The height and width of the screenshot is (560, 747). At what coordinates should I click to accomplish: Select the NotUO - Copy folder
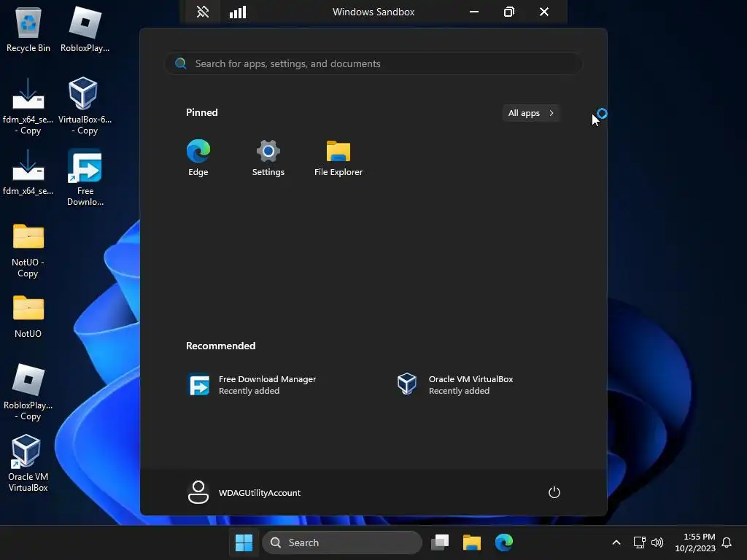click(28, 251)
